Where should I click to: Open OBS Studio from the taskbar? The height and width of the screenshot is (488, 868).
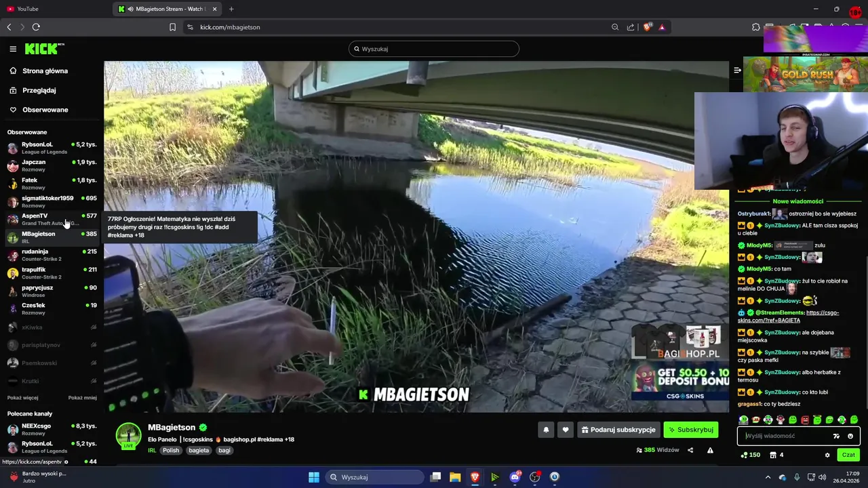pyautogui.click(x=534, y=477)
